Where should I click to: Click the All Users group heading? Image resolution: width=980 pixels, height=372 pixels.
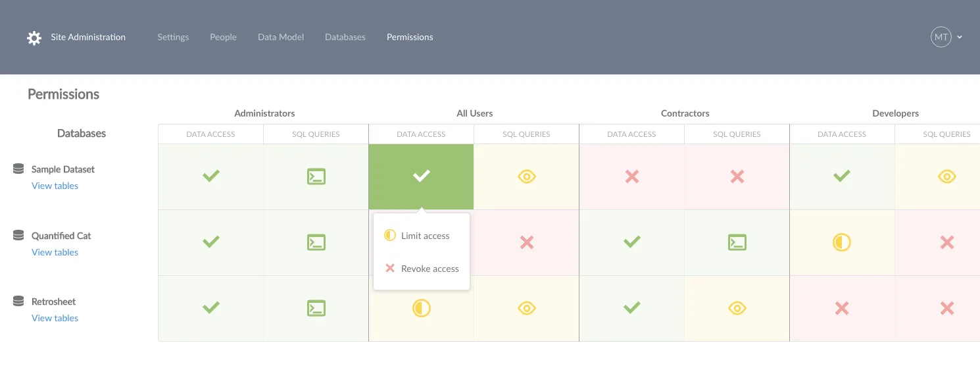coord(475,113)
